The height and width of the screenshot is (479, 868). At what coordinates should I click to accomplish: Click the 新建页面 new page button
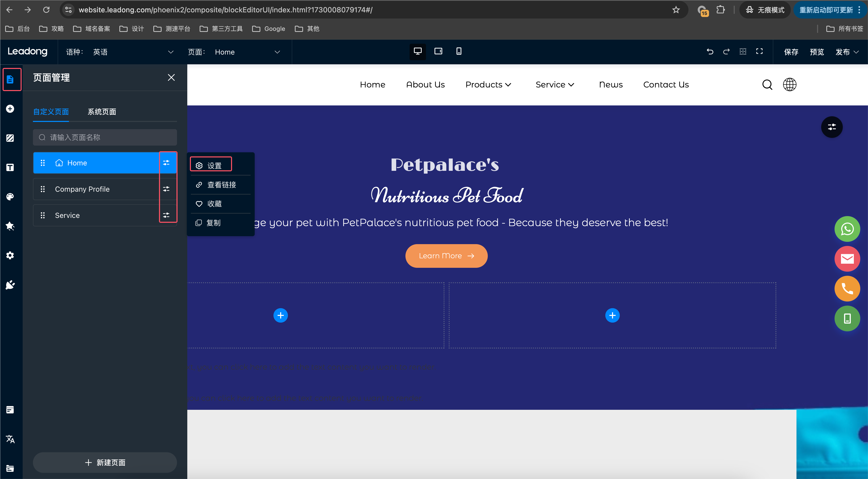(105, 462)
